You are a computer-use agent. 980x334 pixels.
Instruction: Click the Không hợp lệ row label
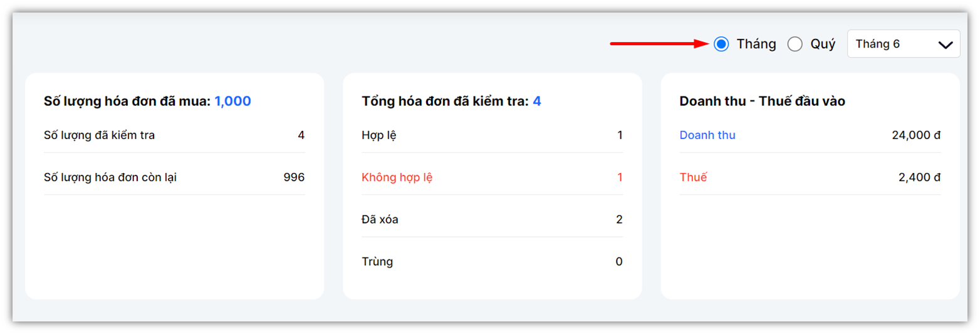point(397,177)
